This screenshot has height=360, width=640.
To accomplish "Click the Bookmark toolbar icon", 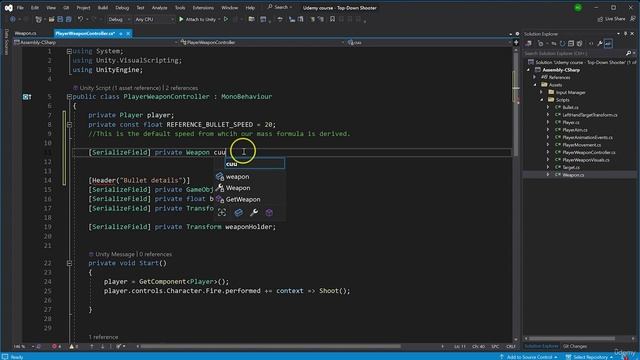I will pos(332,19).
